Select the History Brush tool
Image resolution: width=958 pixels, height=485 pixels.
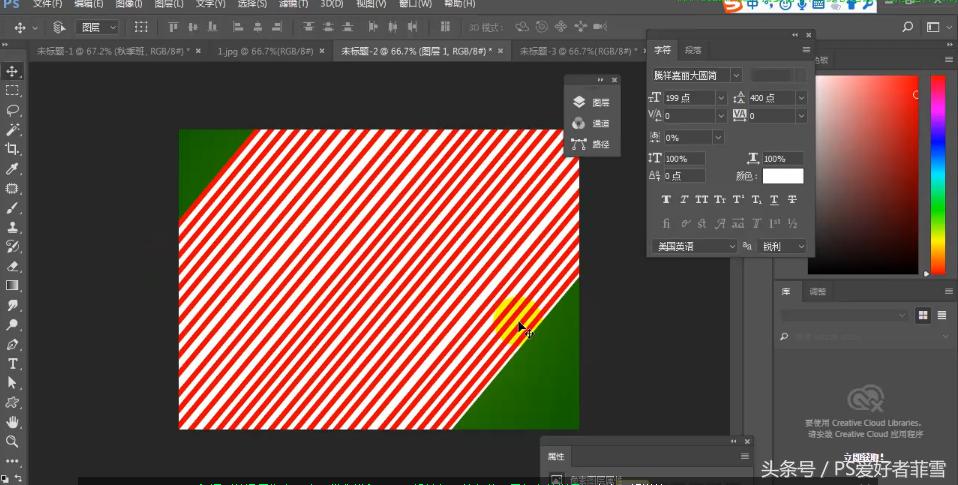click(x=12, y=247)
